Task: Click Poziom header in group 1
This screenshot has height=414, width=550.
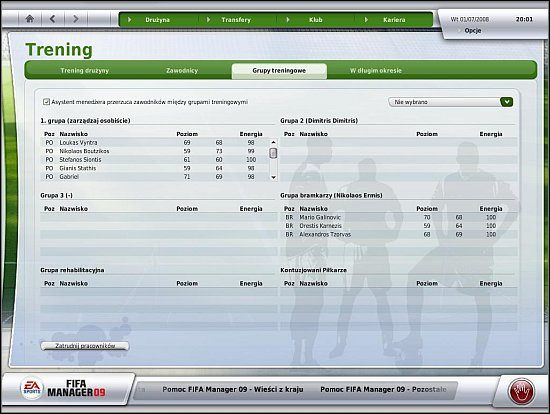Action: [187, 134]
